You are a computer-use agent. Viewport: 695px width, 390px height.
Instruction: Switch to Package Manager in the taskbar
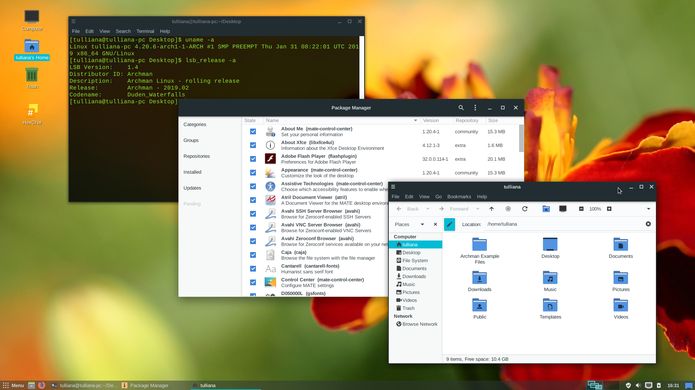(145, 386)
